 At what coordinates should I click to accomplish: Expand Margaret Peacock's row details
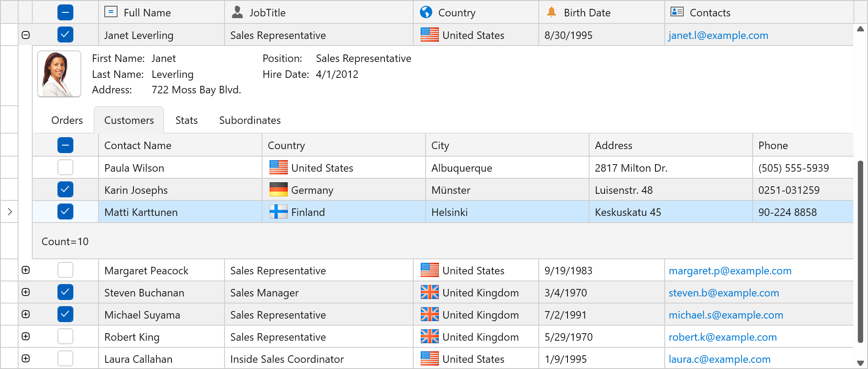click(x=26, y=270)
